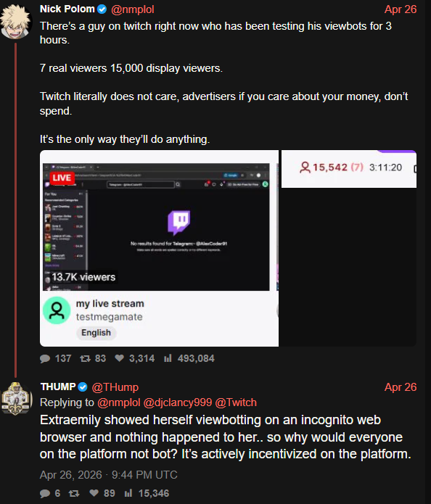The height and width of the screenshot is (504, 431).
Task: Open the viewer count 15,542 image
Action: tap(349, 248)
